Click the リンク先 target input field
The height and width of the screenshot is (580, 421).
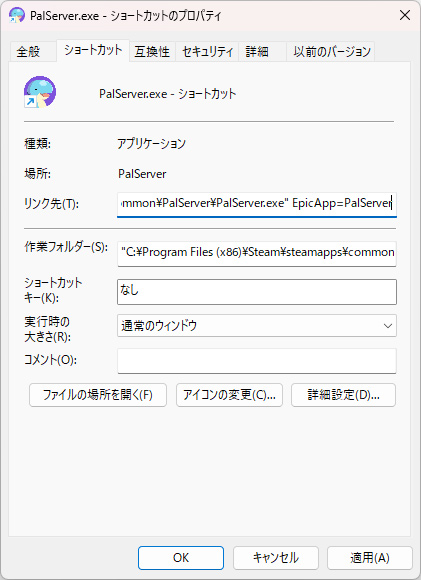[257, 204]
